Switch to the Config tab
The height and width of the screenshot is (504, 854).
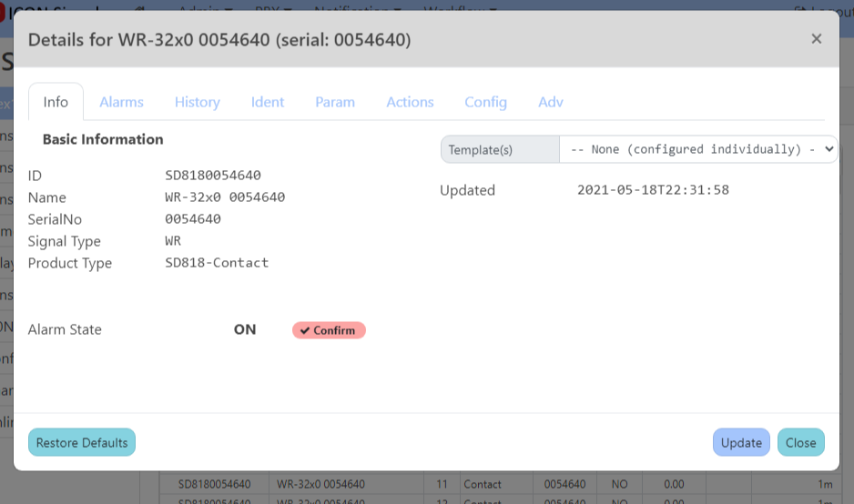[485, 102]
